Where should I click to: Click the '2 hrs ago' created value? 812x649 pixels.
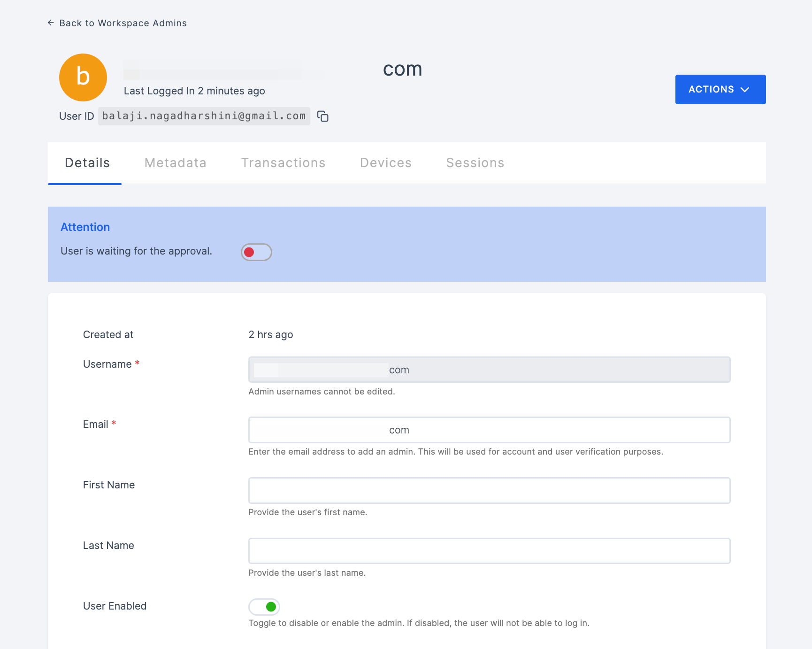click(271, 335)
